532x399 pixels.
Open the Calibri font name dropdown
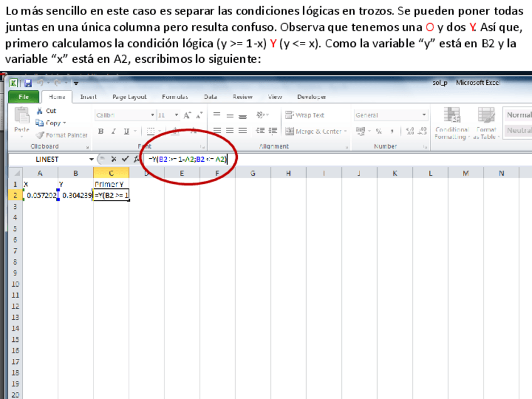pyautogui.click(x=152, y=115)
